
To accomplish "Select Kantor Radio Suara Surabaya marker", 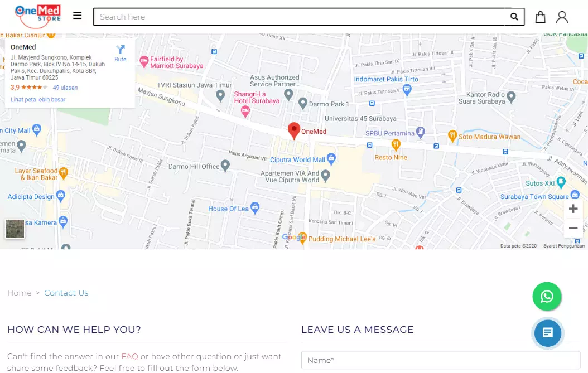I will 511,96.
